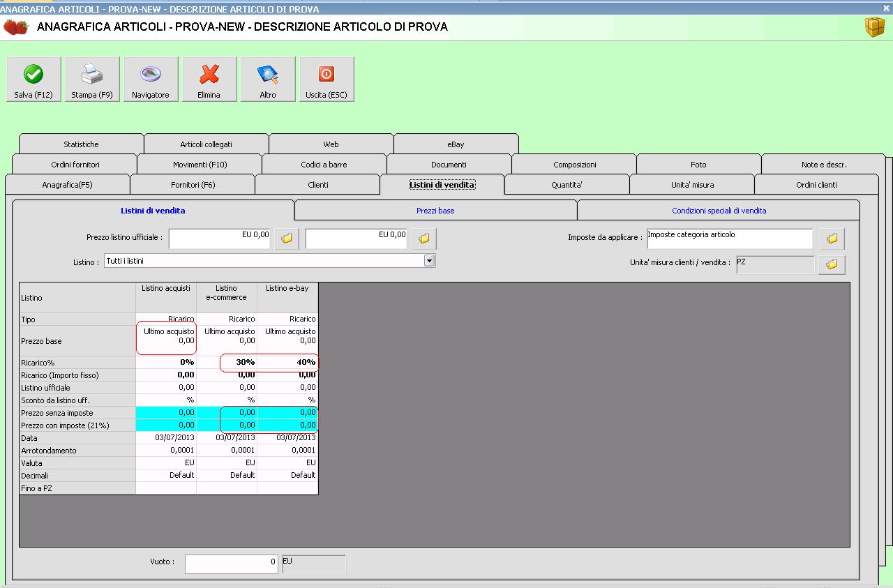
Task: Expand the Listino dropdown arrow
Action: [430, 261]
